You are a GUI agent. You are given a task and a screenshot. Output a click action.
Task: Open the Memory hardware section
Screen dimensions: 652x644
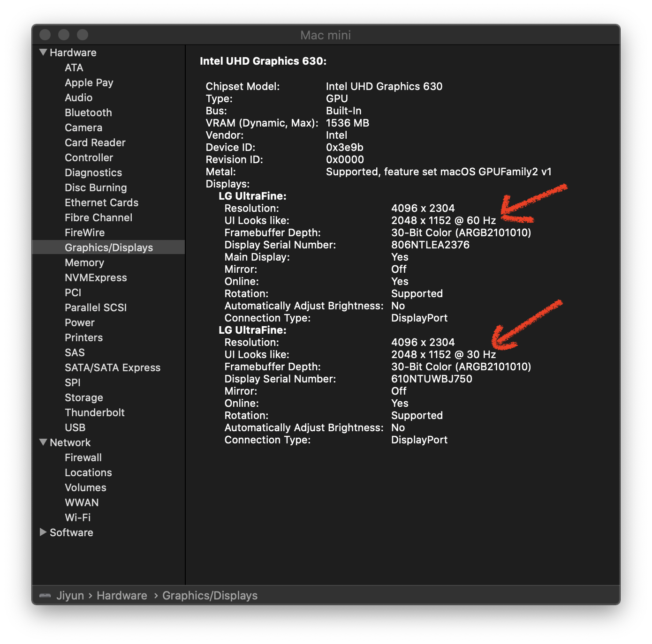(84, 262)
